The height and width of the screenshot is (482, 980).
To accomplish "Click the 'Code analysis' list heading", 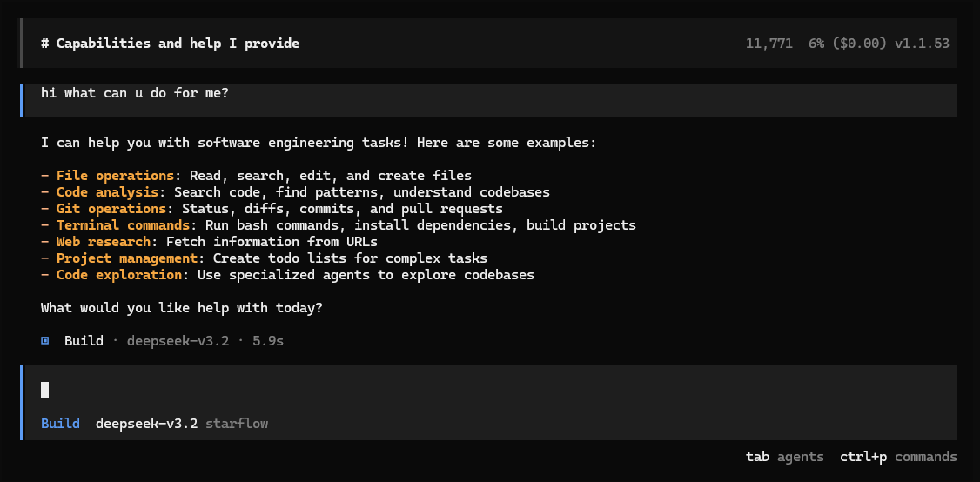I will coord(108,192).
